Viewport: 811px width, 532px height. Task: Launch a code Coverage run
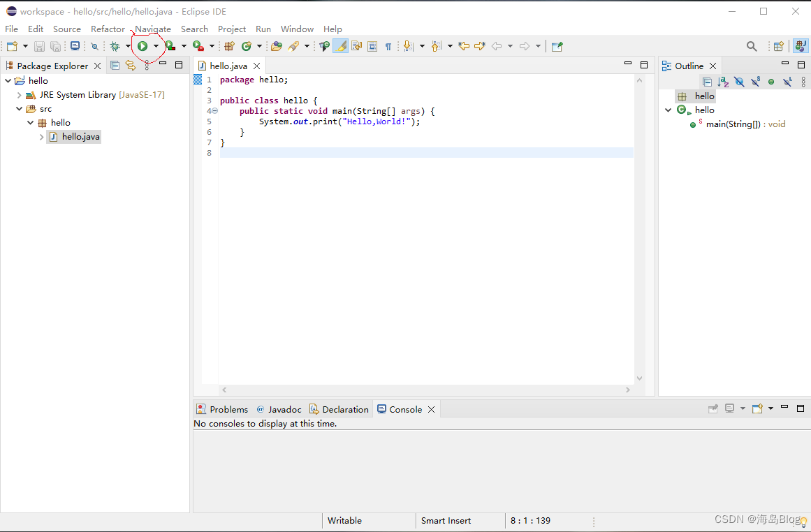[170, 46]
